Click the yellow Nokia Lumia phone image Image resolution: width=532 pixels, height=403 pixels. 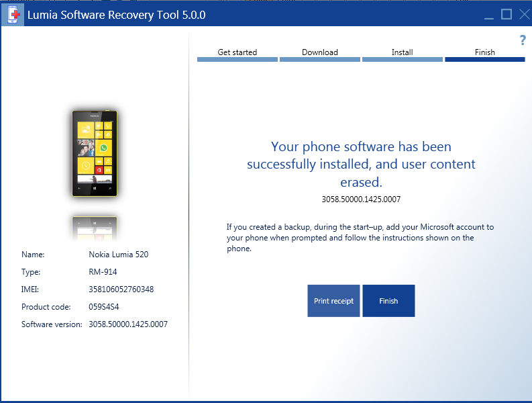pos(95,153)
